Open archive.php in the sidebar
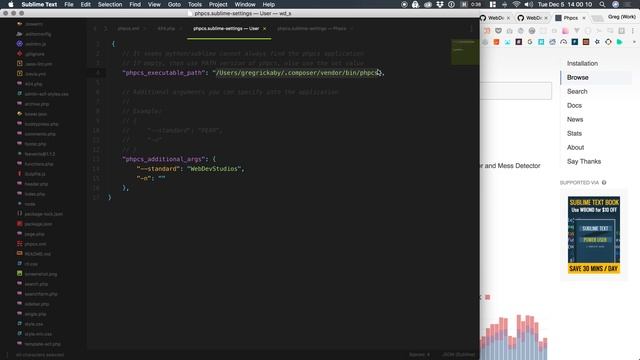This screenshot has height=360, width=640. tap(37, 104)
